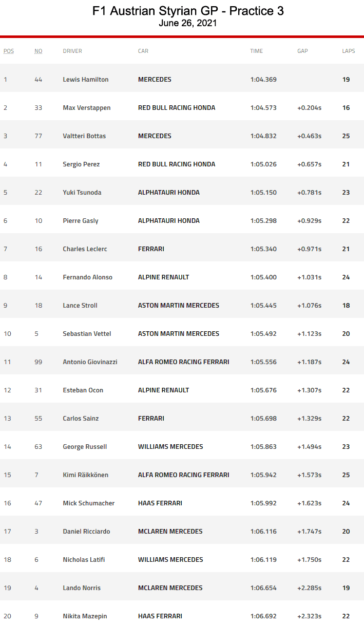364x625 pixels.
Task: Click the DRIVER column header
Action: [72, 51]
